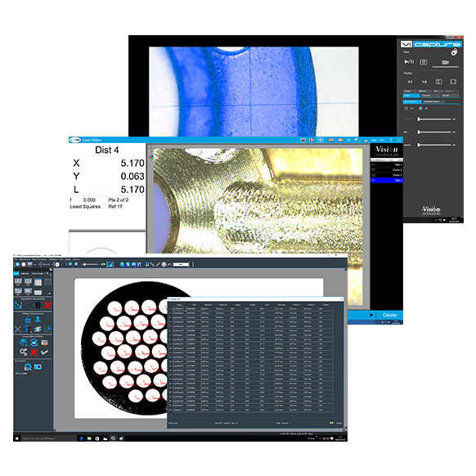Select the 1:1 display scale in ViCapture
Viewport: 476px width, 476px height.
pos(410,82)
